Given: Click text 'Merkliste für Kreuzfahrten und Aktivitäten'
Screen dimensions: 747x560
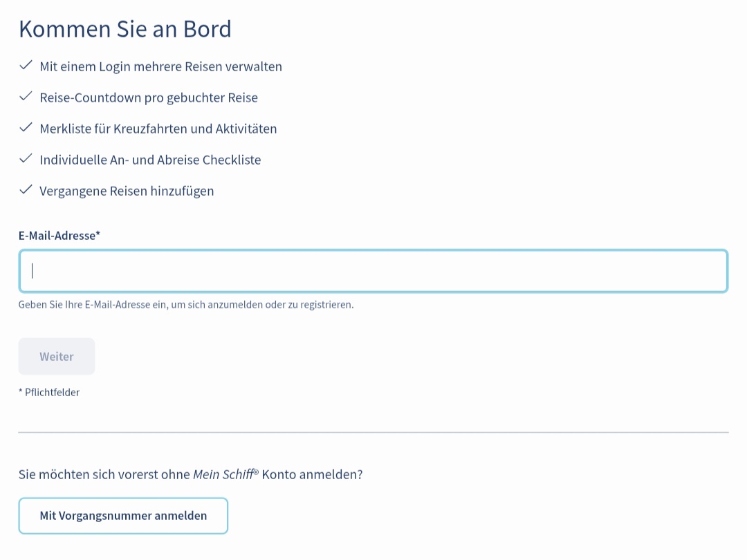Looking at the screenshot, I should [x=158, y=129].
